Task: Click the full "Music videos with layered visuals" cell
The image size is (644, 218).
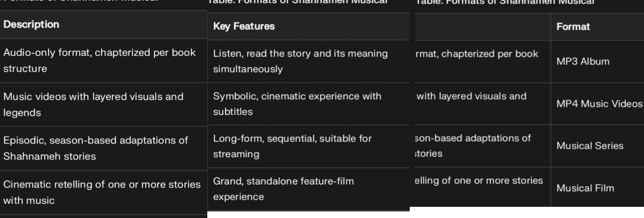Action: [x=93, y=104]
